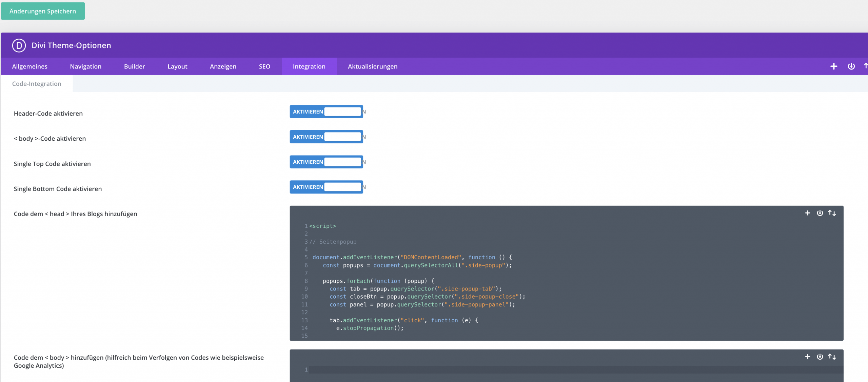Viewport: 868px width, 382px height.
Task: Toggle body-Code aktivieren switch
Action: [x=326, y=137]
